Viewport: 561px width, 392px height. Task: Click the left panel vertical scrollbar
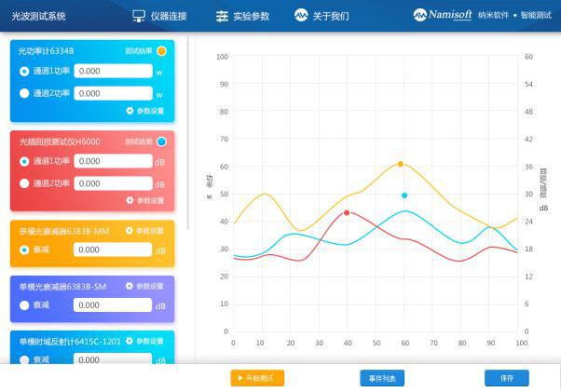188,133
